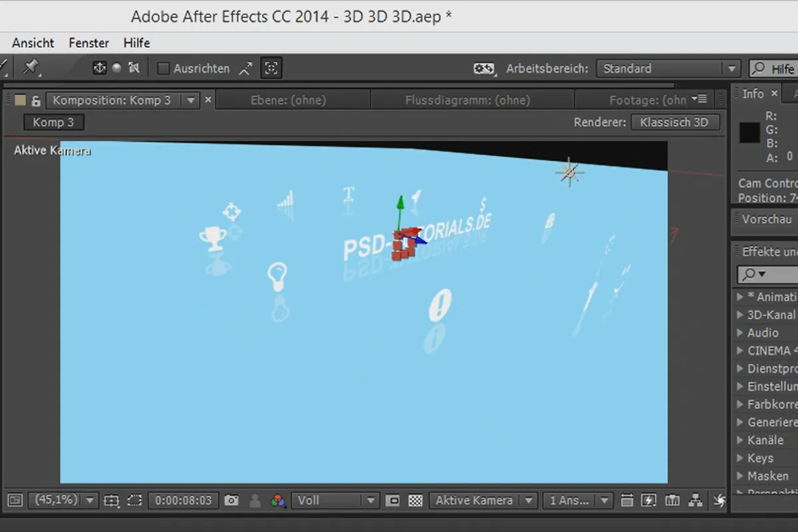Open 3D view dropdown Aktive Kamera

pos(483,500)
